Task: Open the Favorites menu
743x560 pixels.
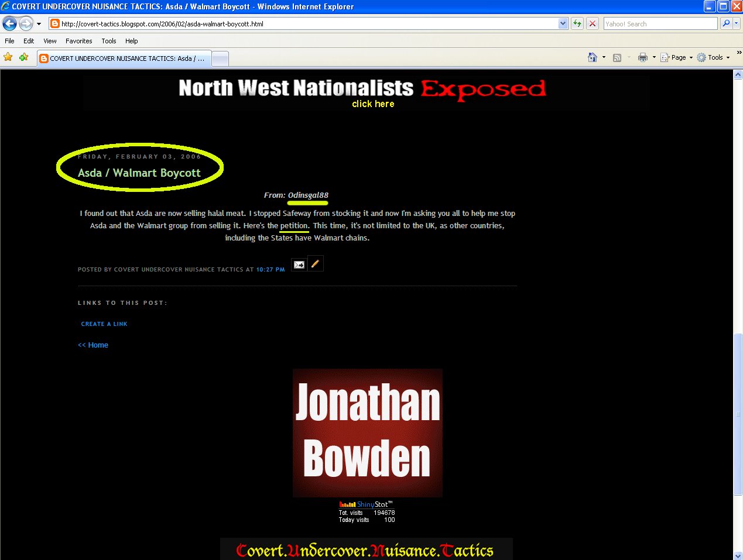Action: [x=78, y=41]
